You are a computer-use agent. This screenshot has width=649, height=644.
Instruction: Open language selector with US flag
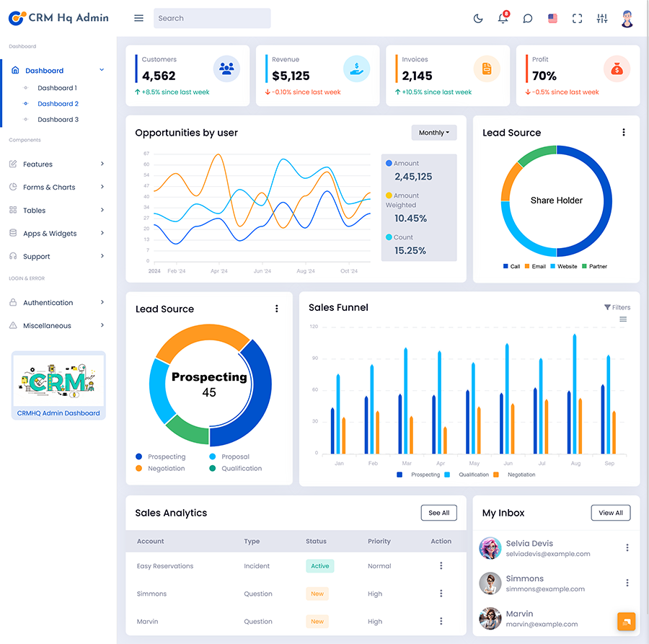tap(552, 18)
